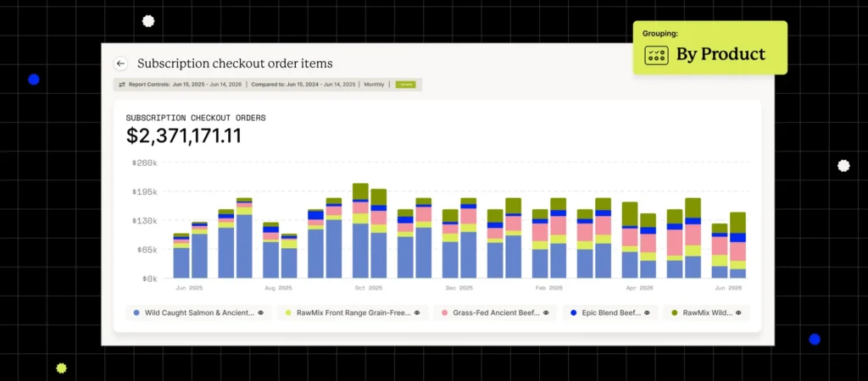
Task: Hide the RawMix Front Range Grain-Free series via eye icon
Action: point(417,313)
